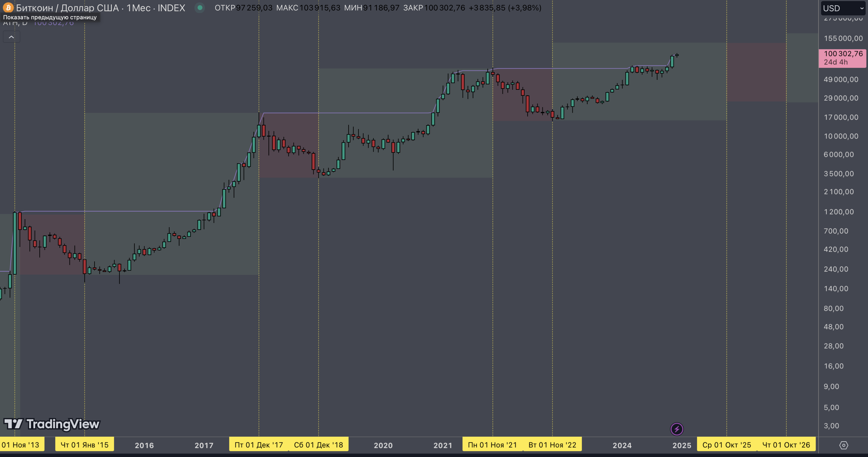Image resolution: width=868 pixels, height=457 pixels.
Task: Open the USD currency dropdown
Action: click(x=842, y=8)
